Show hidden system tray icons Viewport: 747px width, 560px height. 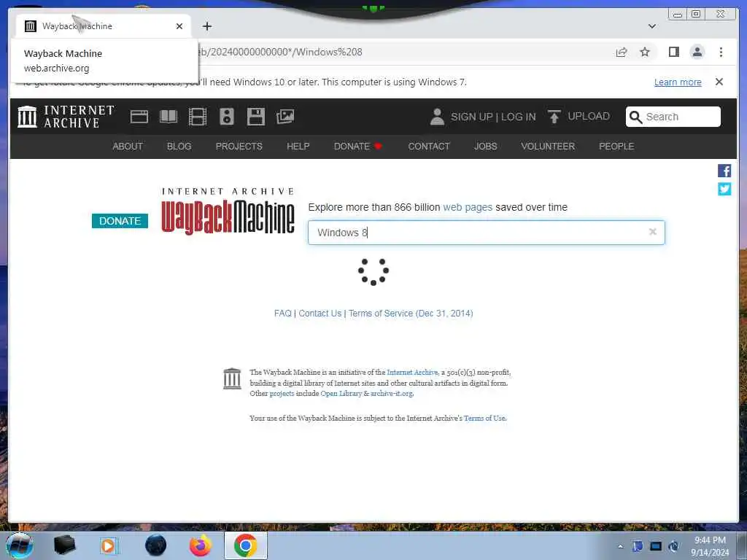[620, 546]
